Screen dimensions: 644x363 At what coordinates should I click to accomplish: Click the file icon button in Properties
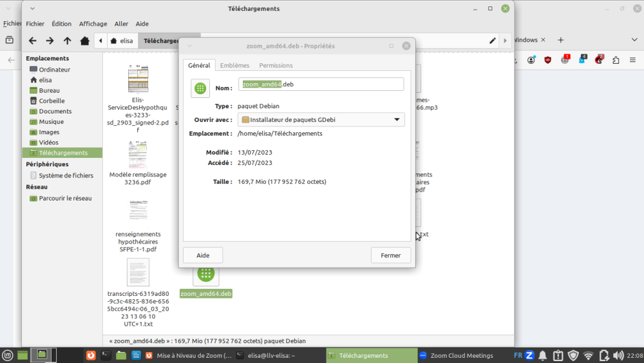click(x=200, y=88)
